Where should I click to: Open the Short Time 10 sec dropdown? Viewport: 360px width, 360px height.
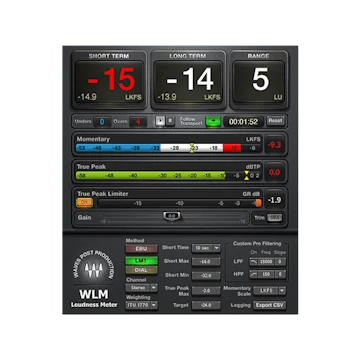(x=206, y=248)
